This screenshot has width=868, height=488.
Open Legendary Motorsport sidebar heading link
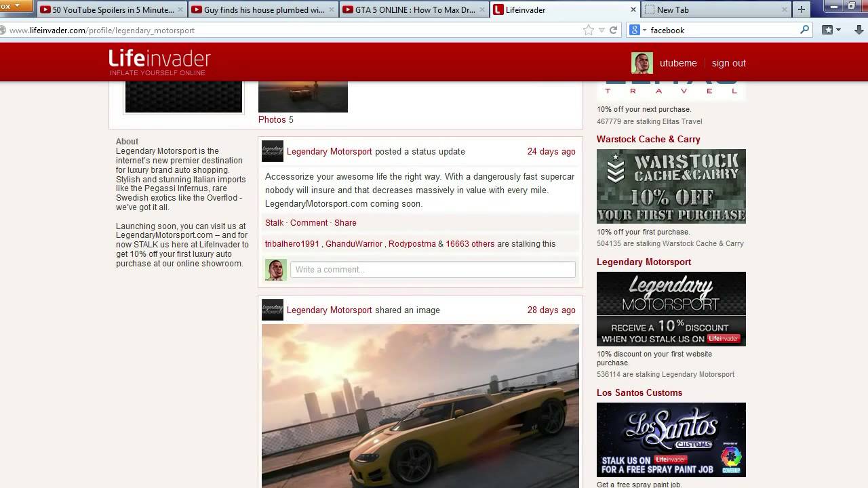pyautogui.click(x=644, y=262)
